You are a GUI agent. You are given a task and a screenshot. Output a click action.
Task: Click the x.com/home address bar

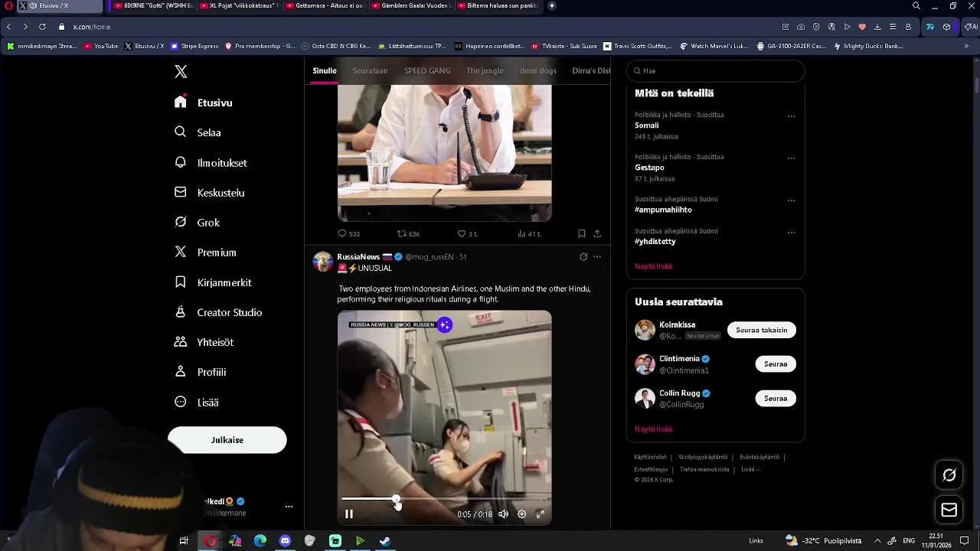pyautogui.click(x=91, y=27)
